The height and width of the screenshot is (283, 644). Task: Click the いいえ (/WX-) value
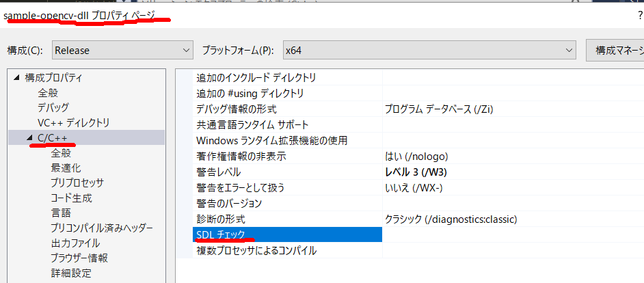[414, 188]
